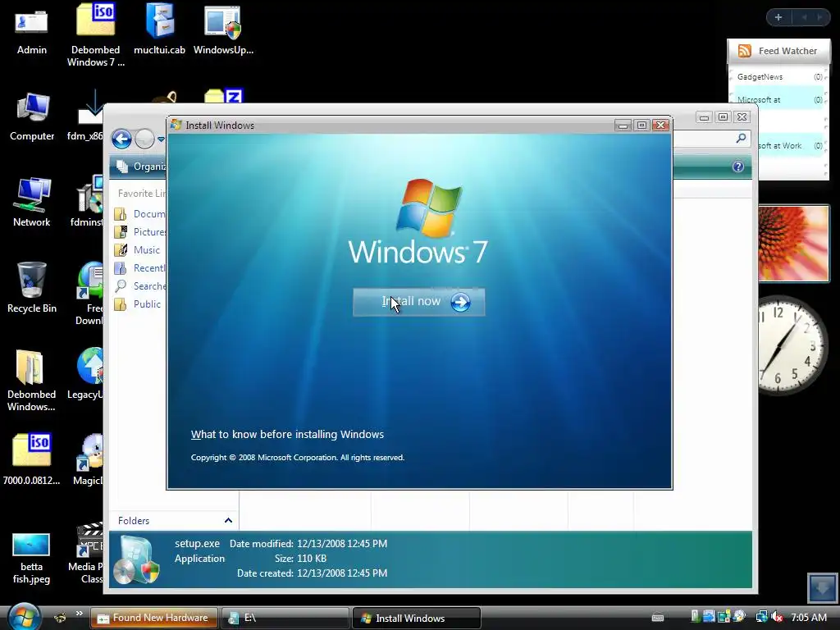
Task: Open Explorer recent pages dropdown arrow
Action: (161, 139)
